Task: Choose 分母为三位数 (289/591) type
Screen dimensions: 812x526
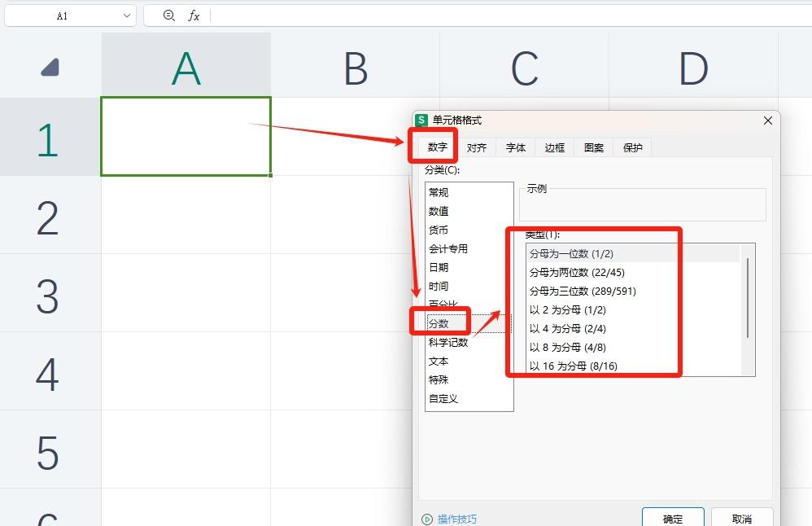Action: coord(633,291)
